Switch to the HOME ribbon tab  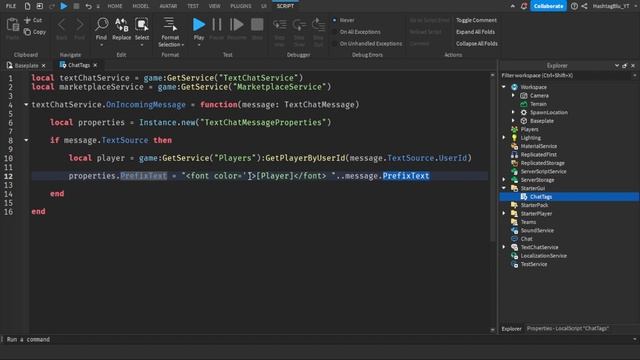pos(115,6)
